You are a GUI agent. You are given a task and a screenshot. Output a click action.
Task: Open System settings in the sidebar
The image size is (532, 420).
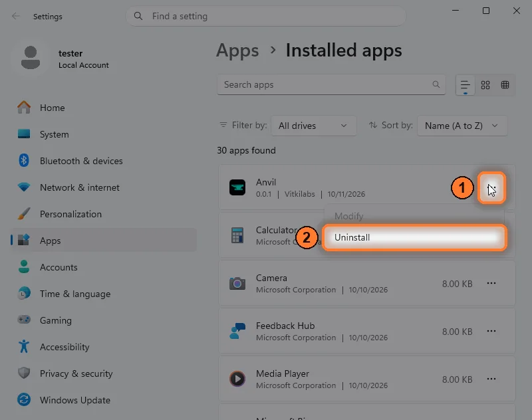104,134
